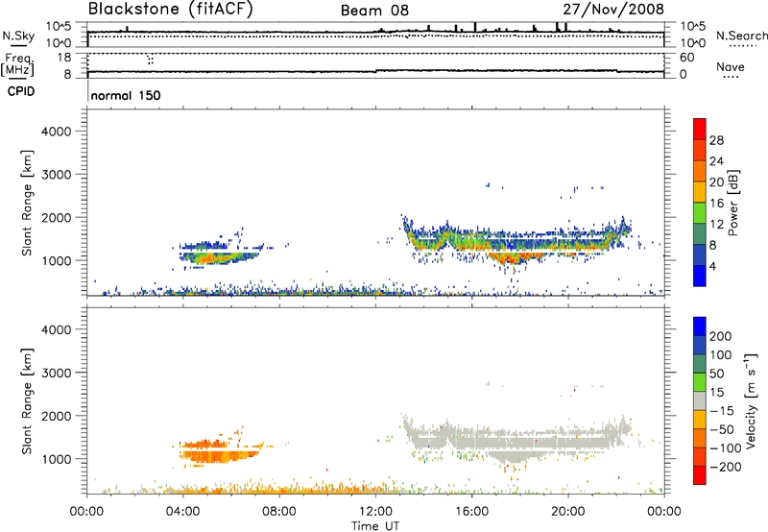Select the "24" label on the power color bar
768x532 pixels.
point(716,161)
